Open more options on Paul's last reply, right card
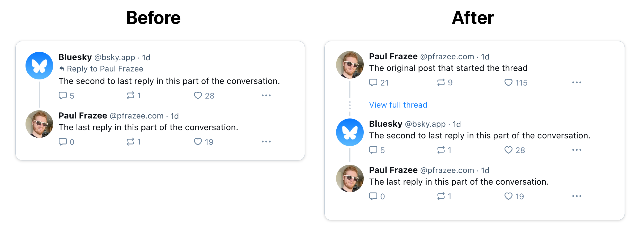 pyautogui.click(x=577, y=196)
